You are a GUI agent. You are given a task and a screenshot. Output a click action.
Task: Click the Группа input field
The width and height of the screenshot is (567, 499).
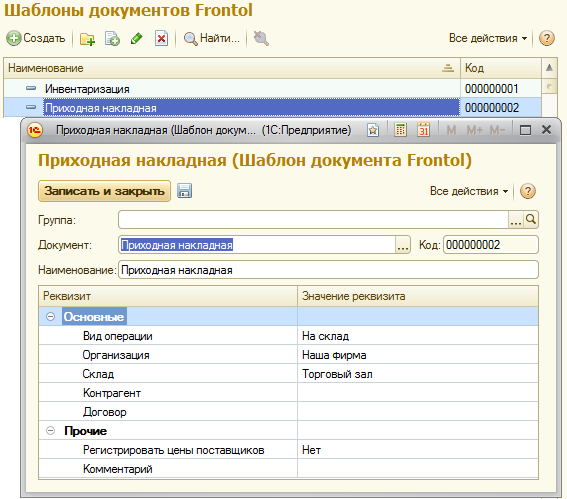313,219
